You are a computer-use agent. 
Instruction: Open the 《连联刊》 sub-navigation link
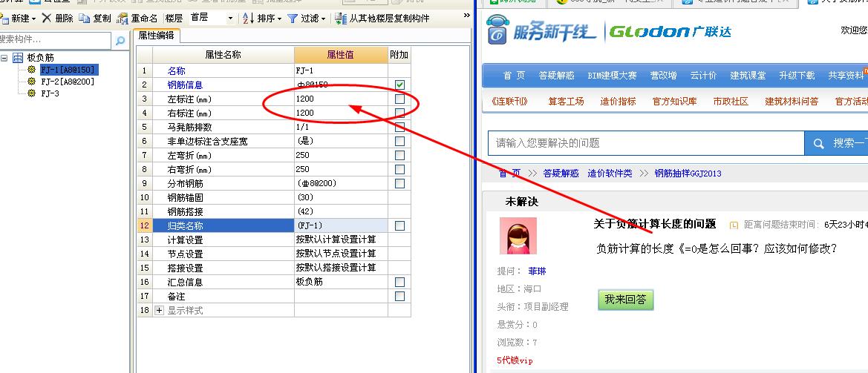coord(509,102)
